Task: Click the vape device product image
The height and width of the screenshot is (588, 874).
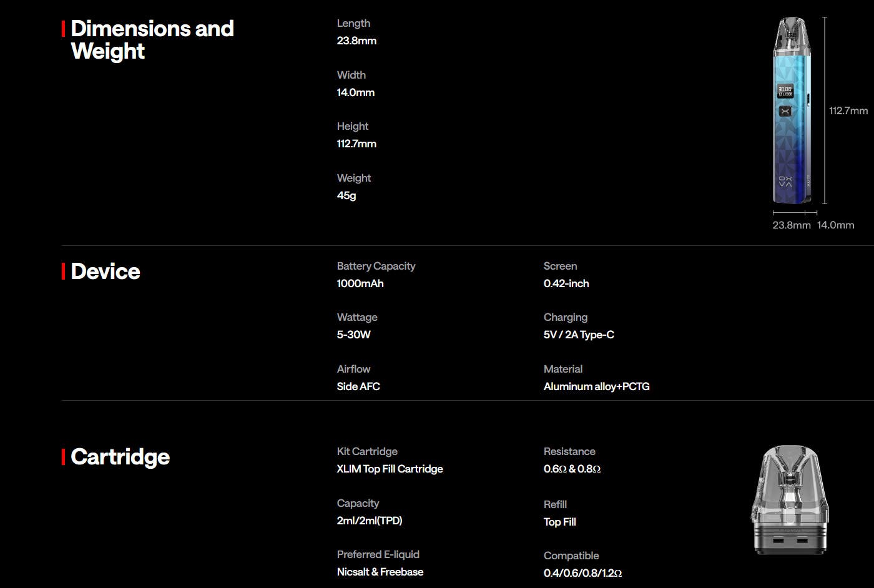Action: click(792, 110)
